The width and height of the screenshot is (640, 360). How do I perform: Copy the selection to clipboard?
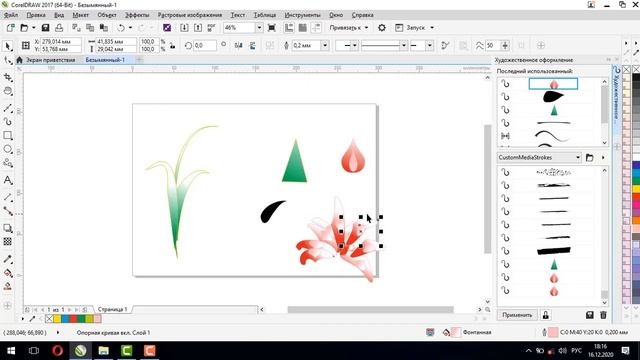click(x=90, y=28)
